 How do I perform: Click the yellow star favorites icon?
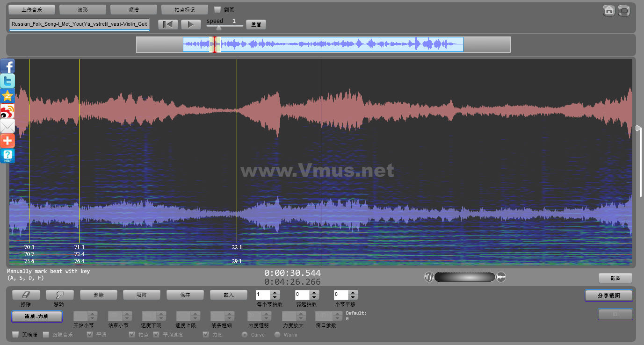point(7,96)
